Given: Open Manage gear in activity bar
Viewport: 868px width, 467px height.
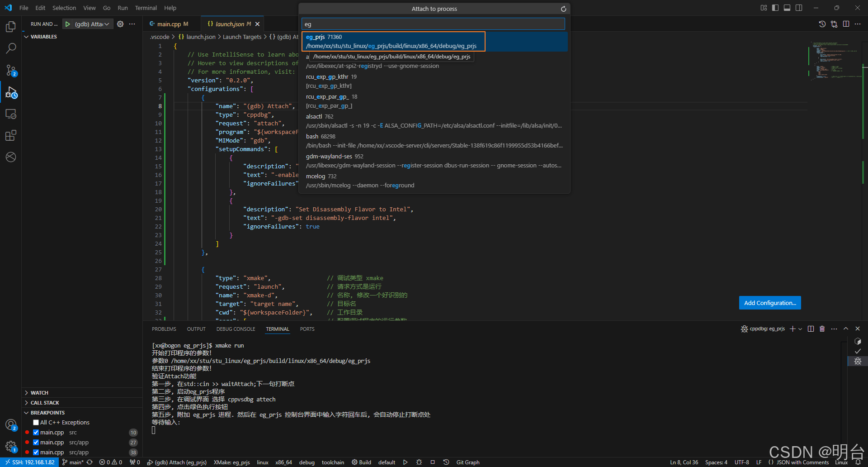Looking at the screenshot, I should 11,447.
